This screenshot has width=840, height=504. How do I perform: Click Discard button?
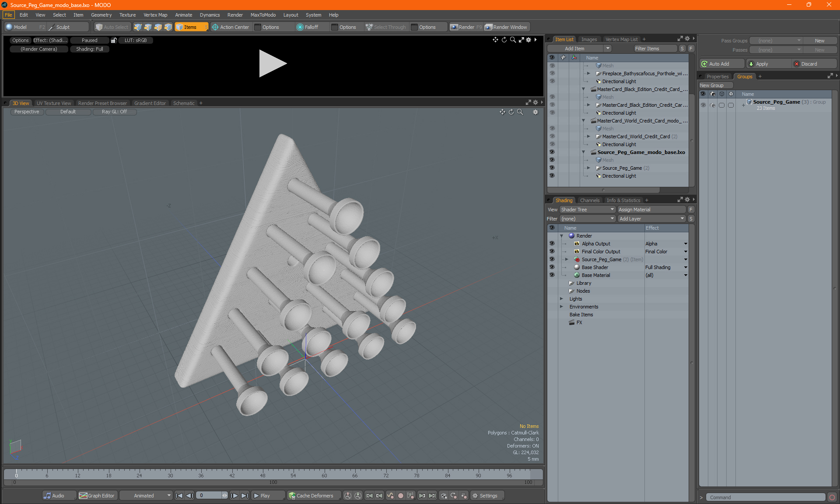point(814,64)
